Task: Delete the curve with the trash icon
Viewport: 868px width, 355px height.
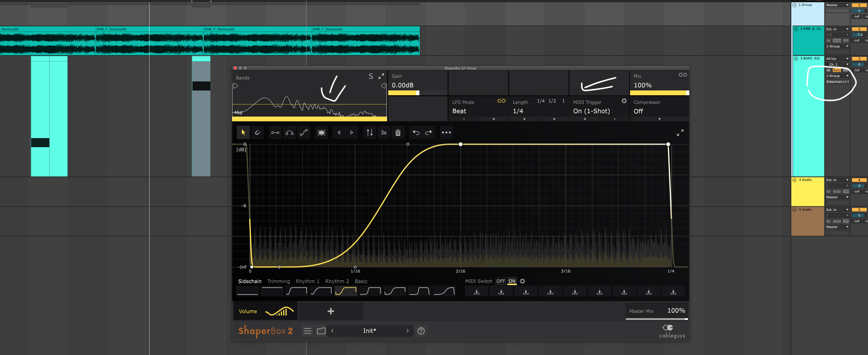Action: [x=397, y=132]
